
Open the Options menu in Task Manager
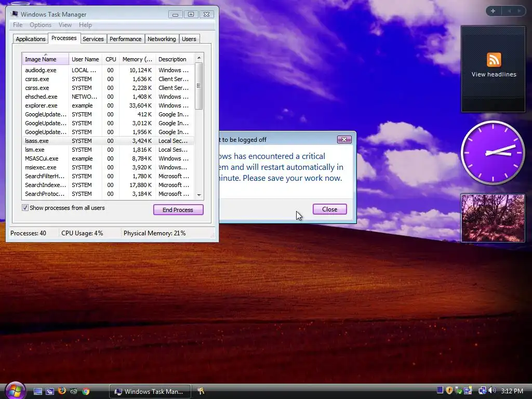point(41,25)
